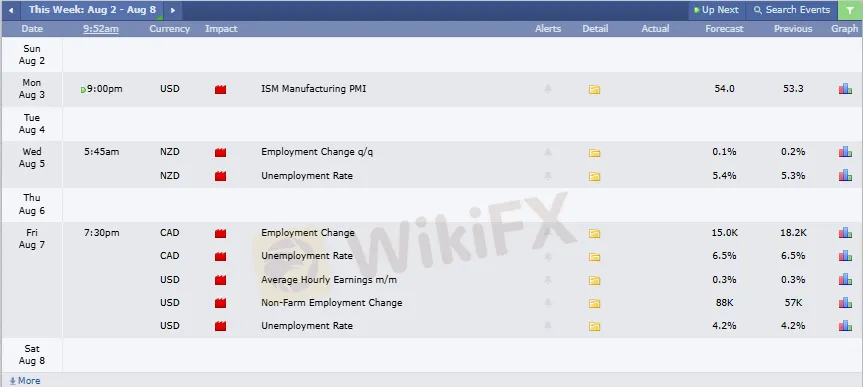This screenshot has height=387, width=863.
Task: Open graph for Average Hourly Earnings m/m
Action: pos(845,280)
